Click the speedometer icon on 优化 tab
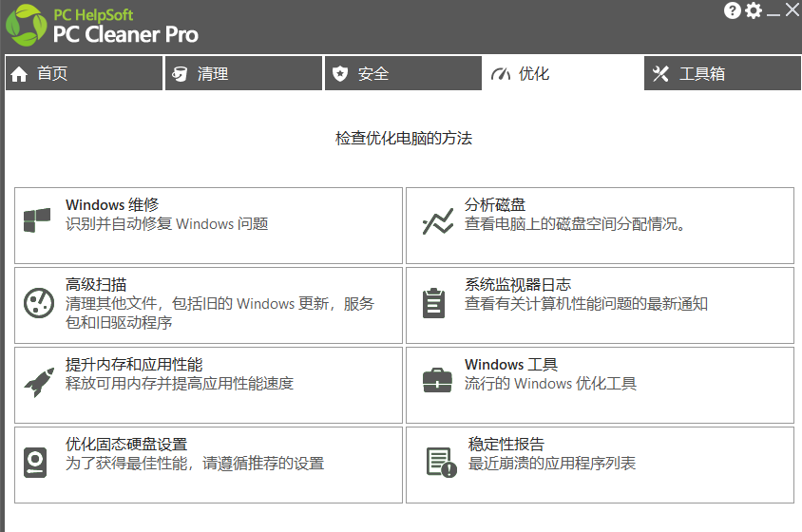The height and width of the screenshot is (532, 802). pos(500,75)
